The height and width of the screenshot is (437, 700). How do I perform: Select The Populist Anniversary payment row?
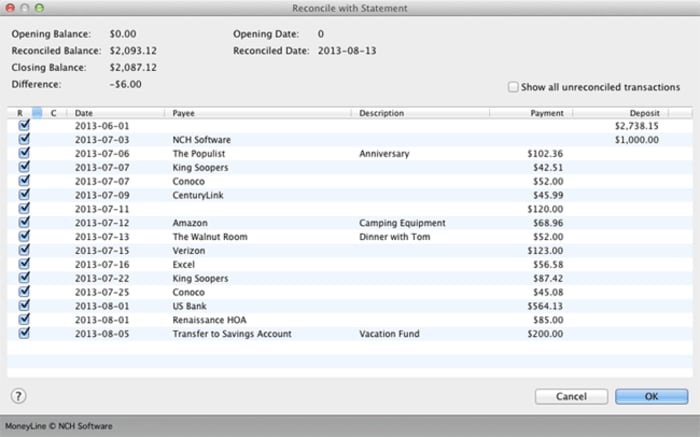[x=350, y=154]
